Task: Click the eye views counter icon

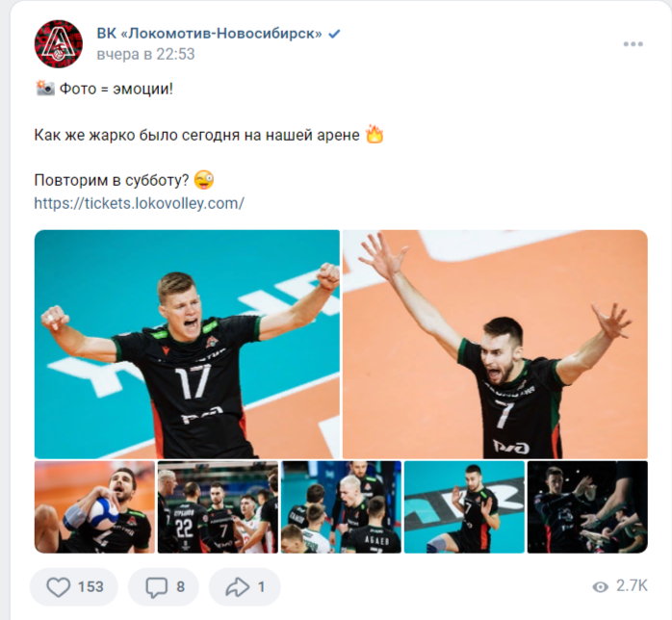Action: pos(600,586)
